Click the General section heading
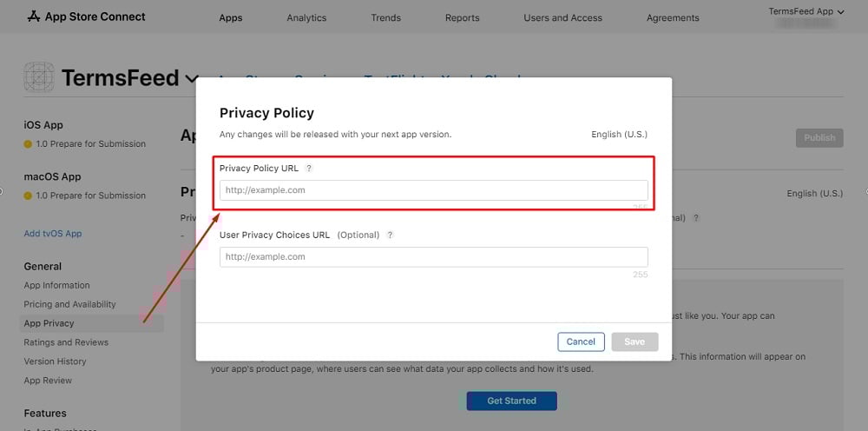The height and width of the screenshot is (431, 868). pyautogui.click(x=43, y=267)
